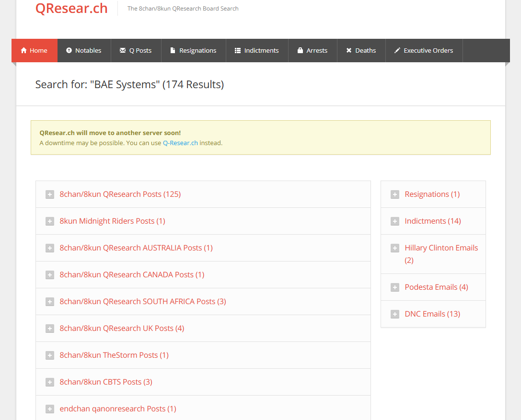Viewport: 521px width, 420px height.
Task: Follow the Q-Resear.ch link in notice
Action: click(180, 143)
